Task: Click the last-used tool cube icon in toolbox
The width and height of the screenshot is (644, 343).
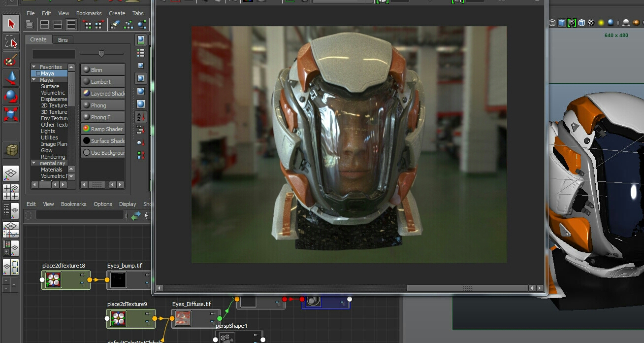Action: [11, 149]
